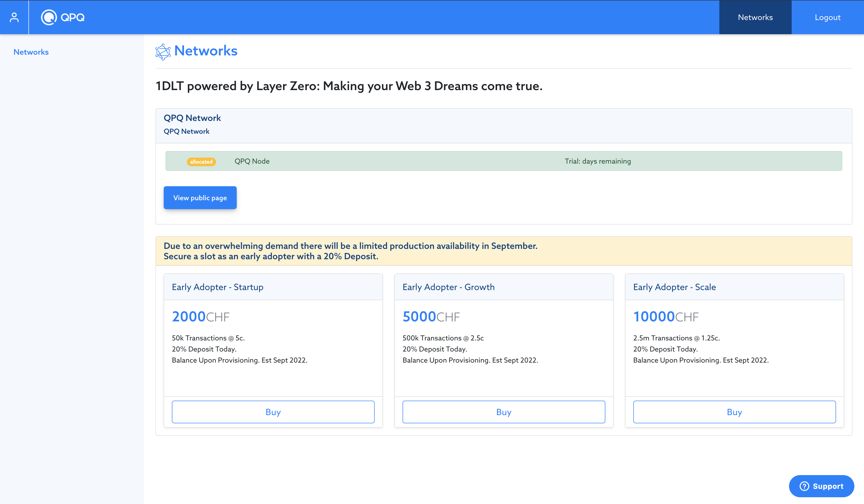Click the QPQ Network card title
The width and height of the screenshot is (864, 504).
(x=192, y=118)
